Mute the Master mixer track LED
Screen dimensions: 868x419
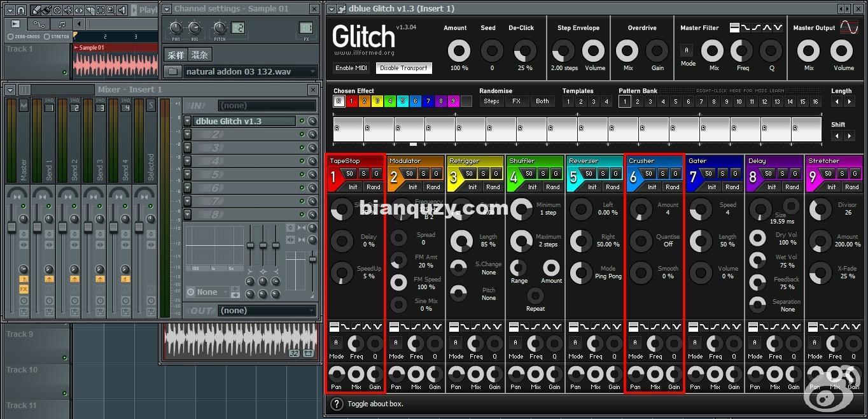[24, 206]
